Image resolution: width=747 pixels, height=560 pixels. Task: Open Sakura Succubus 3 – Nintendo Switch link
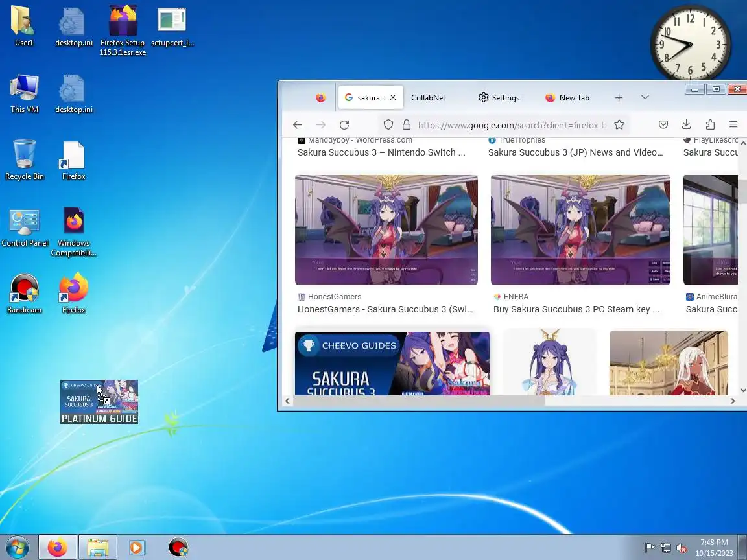point(381,152)
